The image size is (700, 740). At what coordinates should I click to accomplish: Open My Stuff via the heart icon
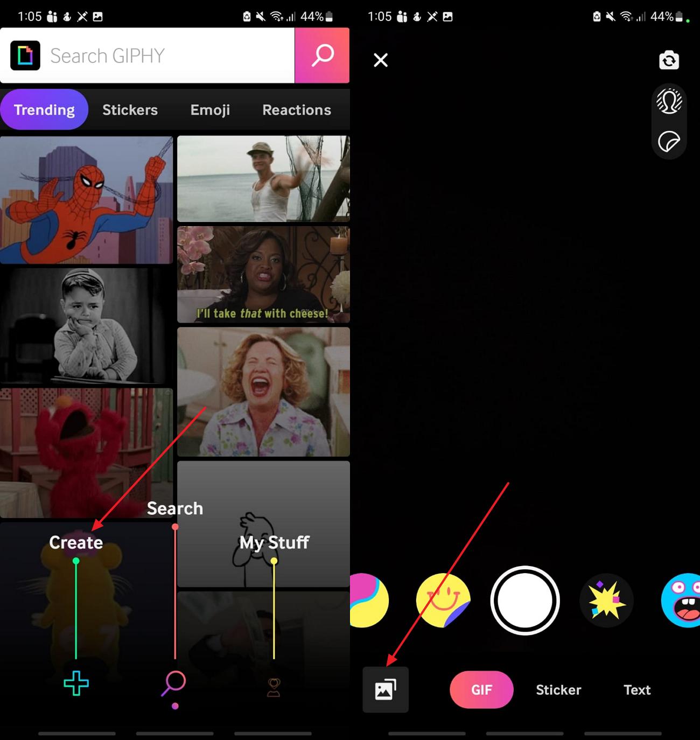pos(274,684)
